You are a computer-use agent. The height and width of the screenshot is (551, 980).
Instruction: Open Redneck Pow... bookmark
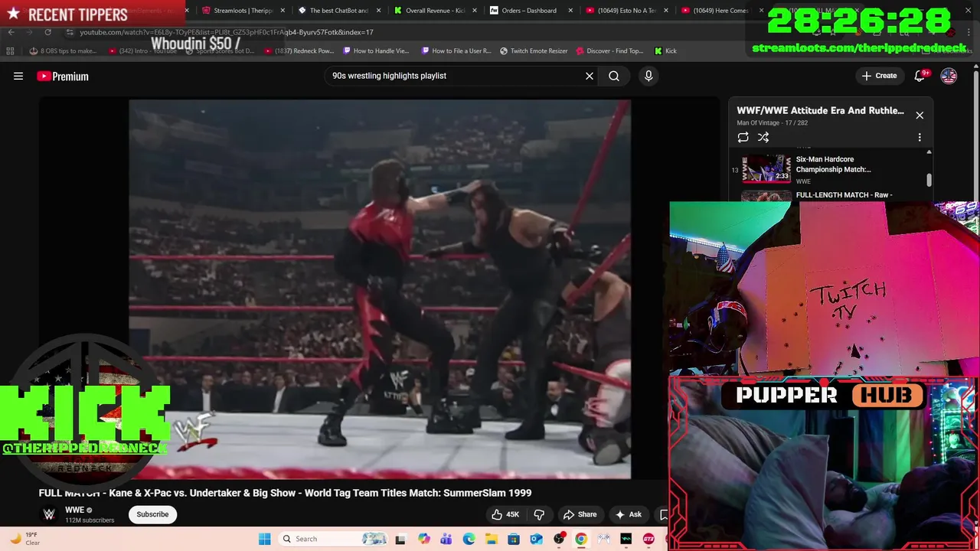point(299,51)
